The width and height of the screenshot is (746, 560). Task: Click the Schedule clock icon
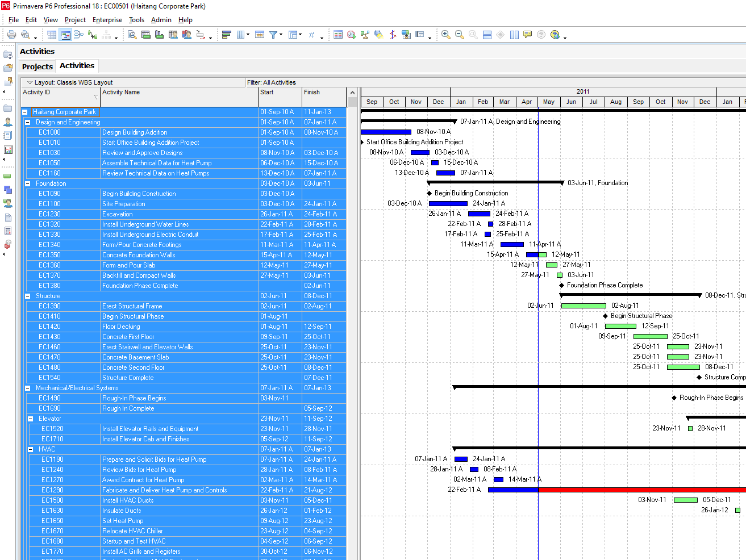pyautogui.click(x=351, y=35)
